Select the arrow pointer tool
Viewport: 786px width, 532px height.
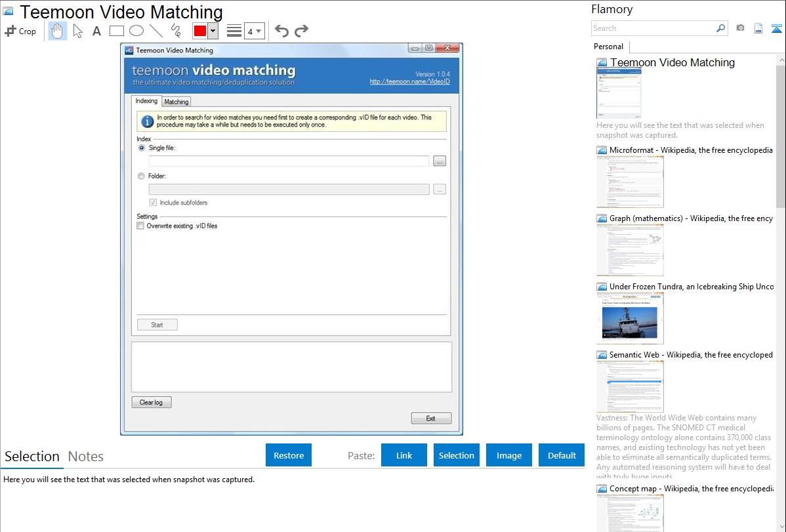coord(77,31)
